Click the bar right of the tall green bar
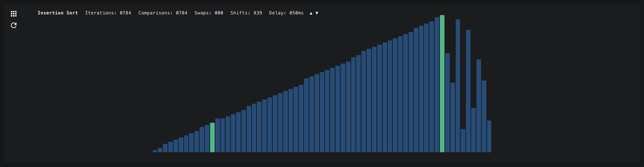644x167 pixels. 447,103
